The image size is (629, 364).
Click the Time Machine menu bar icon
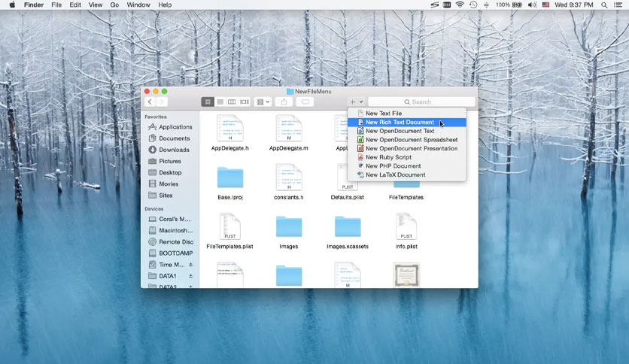(x=473, y=5)
